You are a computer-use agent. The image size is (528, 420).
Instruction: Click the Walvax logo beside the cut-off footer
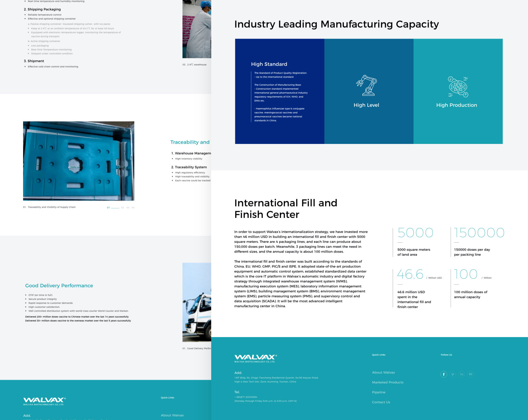[45, 402]
